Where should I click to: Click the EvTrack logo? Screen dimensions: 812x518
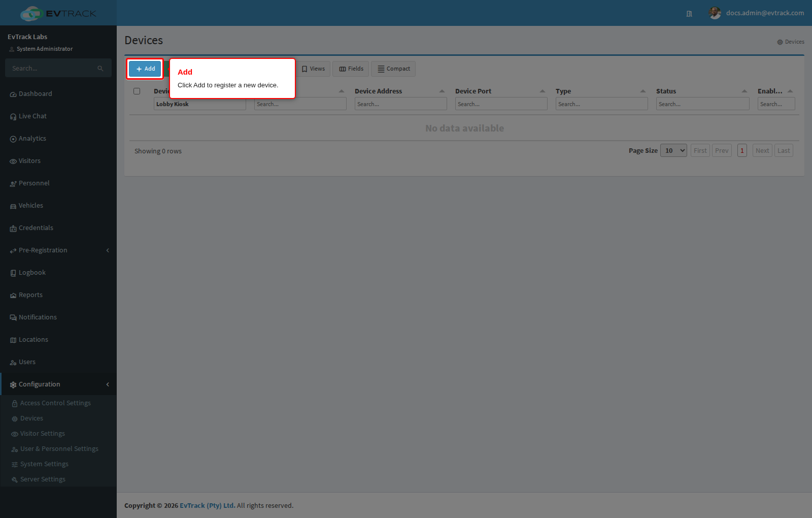click(58, 13)
